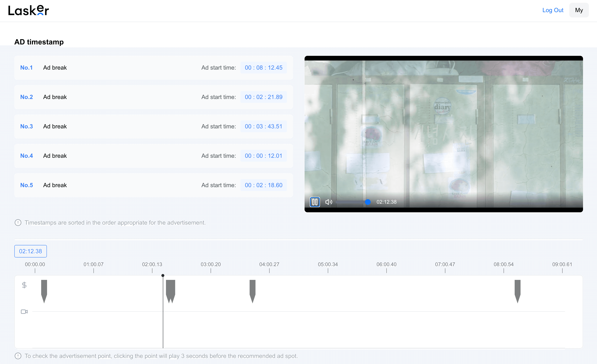
Task: Click the dollar sign ad track icon
Action: (24, 285)
